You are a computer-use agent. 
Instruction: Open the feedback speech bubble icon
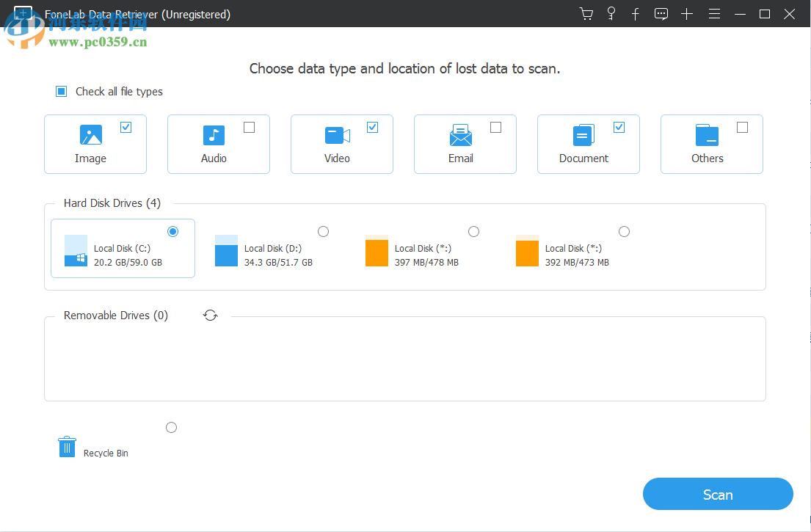pos(661,13)
